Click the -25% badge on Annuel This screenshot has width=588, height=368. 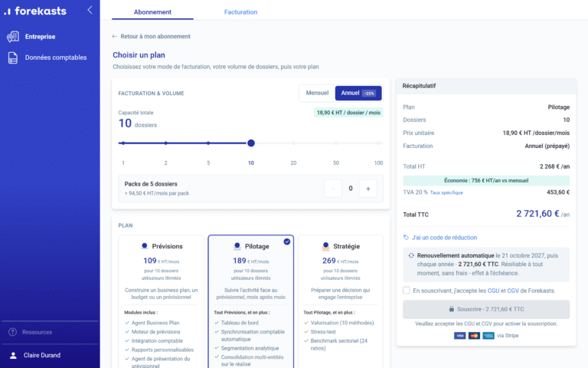tap(369, 94)
